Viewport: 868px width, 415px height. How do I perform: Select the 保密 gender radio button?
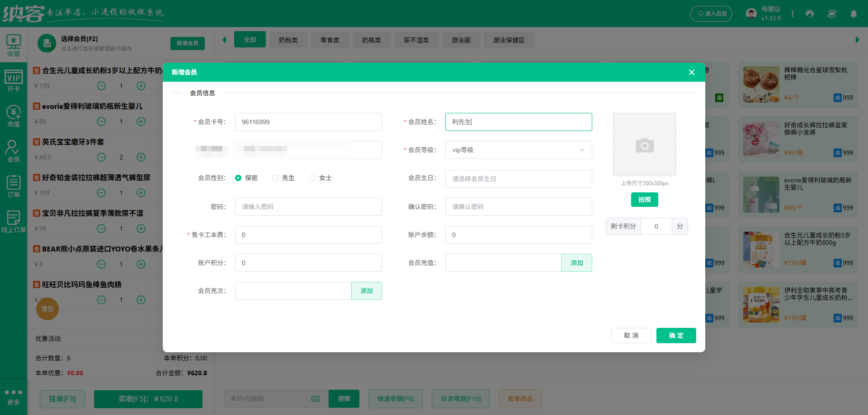click(x=238, y=178)
